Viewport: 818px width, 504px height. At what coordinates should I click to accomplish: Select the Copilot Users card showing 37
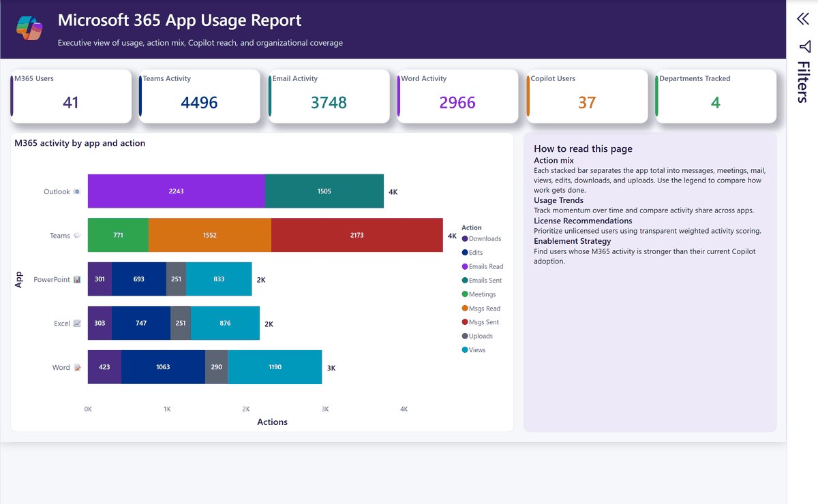[x=587, y=96]
